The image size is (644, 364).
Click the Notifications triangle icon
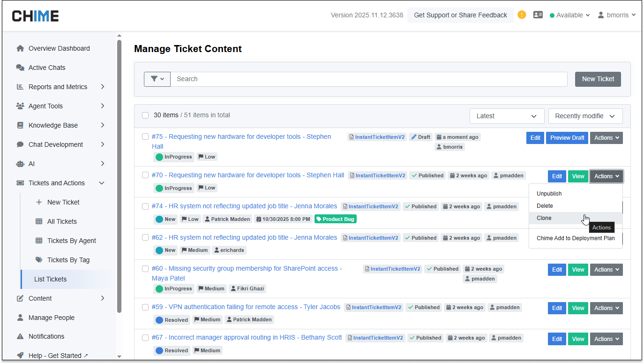[x=20, y=336]
